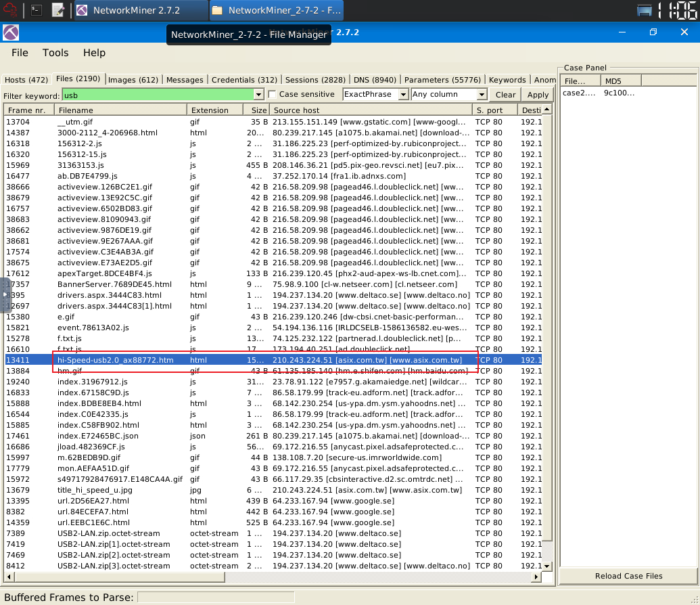Viewport: 700px width, 605px height.
Task: Sort by the Frame nr. column header
Action: [x=30, y=110]
